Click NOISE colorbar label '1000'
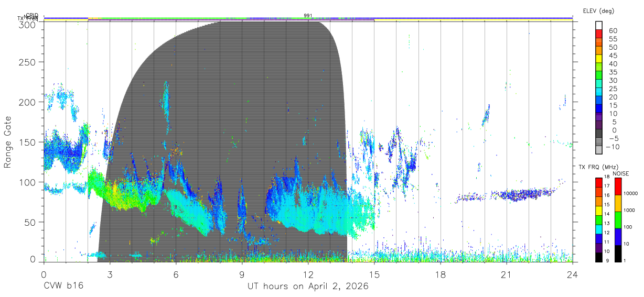This screenshot has width=644, height=297. (x=630, y=210)
